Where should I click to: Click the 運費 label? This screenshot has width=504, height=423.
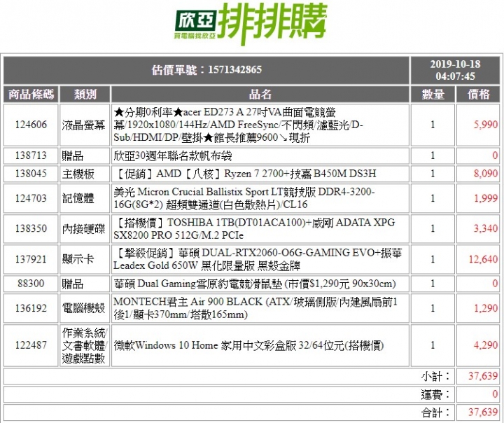(436, 394)
